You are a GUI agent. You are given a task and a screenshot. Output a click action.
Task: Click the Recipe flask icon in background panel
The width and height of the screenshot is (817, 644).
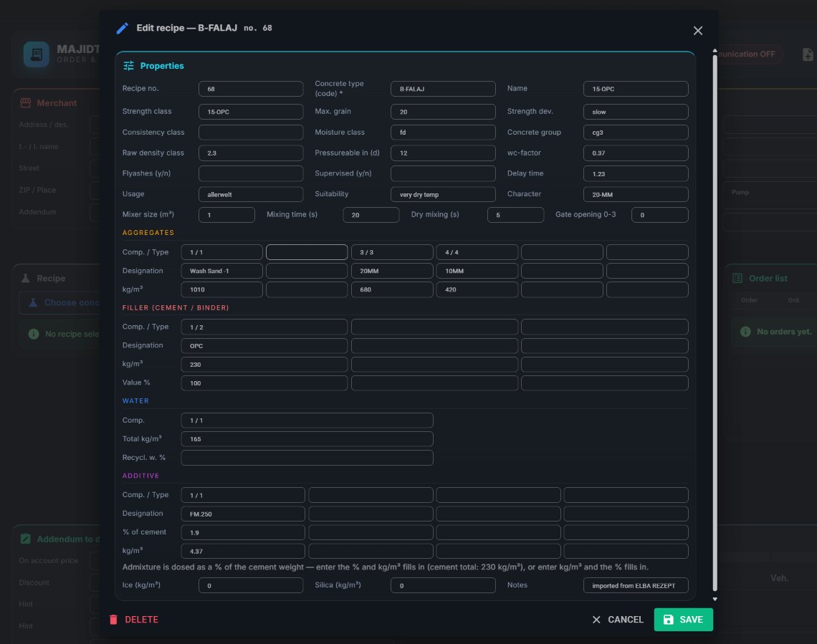click(25, 278)
